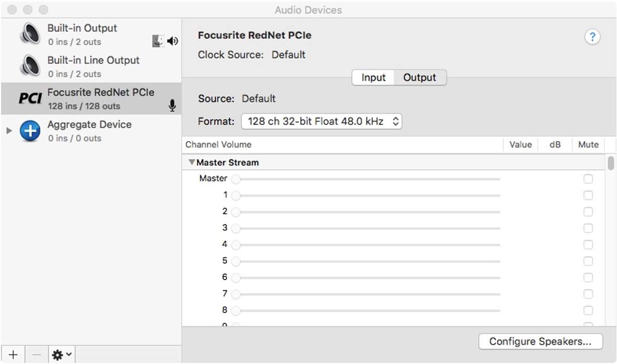This screenshot has width=617, height=364.
Task: Mute the Master channel checkbox
Action: [588, 179]
